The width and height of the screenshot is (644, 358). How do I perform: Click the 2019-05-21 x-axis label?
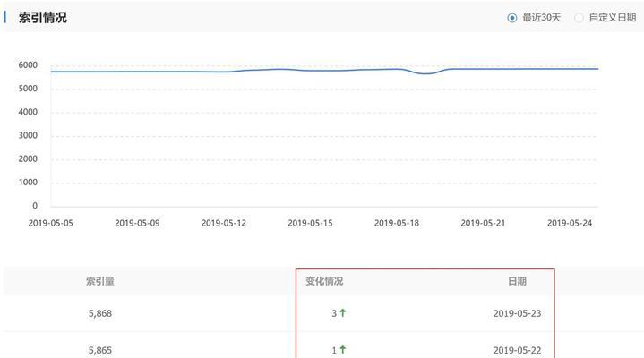point(483,223)
